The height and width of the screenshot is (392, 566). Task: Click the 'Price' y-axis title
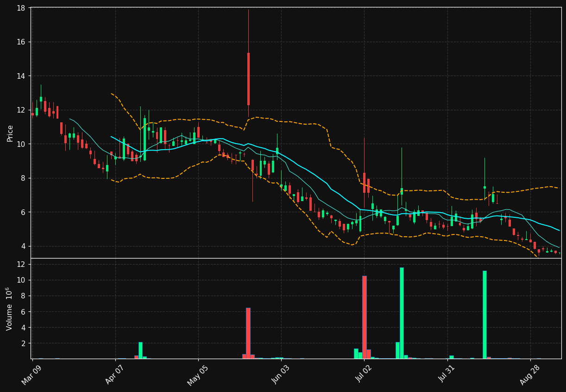pos(10,133)
